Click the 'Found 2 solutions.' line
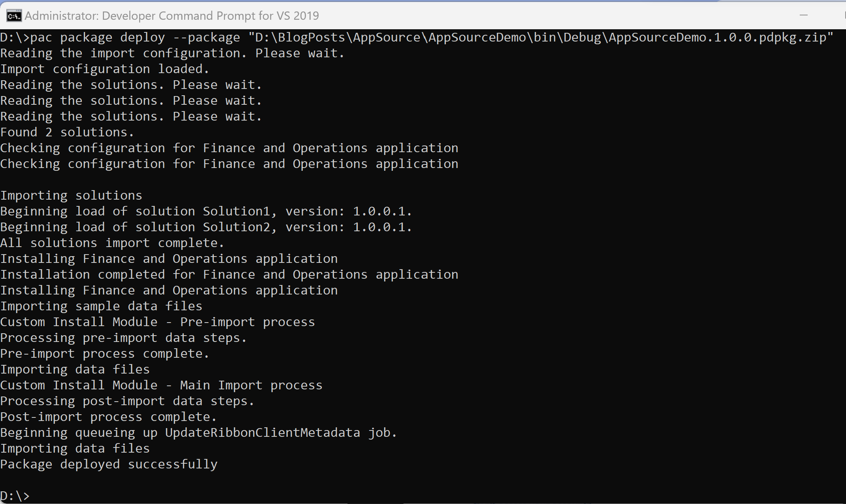 point(67,132)
